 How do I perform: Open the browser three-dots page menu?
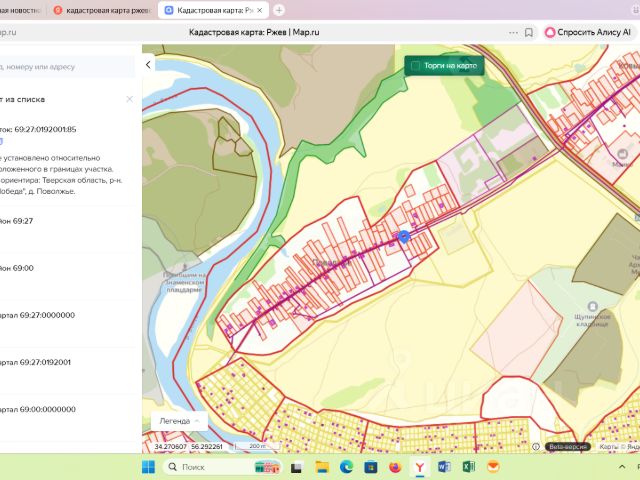click(513, 33)
